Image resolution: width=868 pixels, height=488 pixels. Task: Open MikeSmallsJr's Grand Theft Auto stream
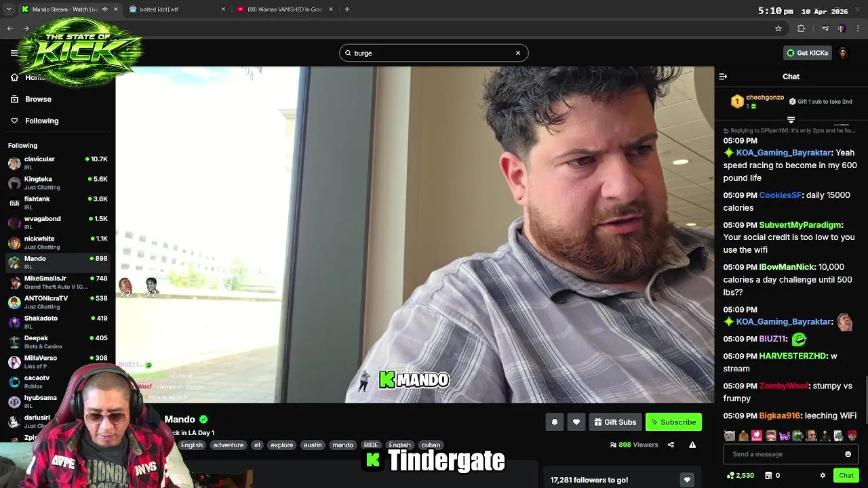58,282
